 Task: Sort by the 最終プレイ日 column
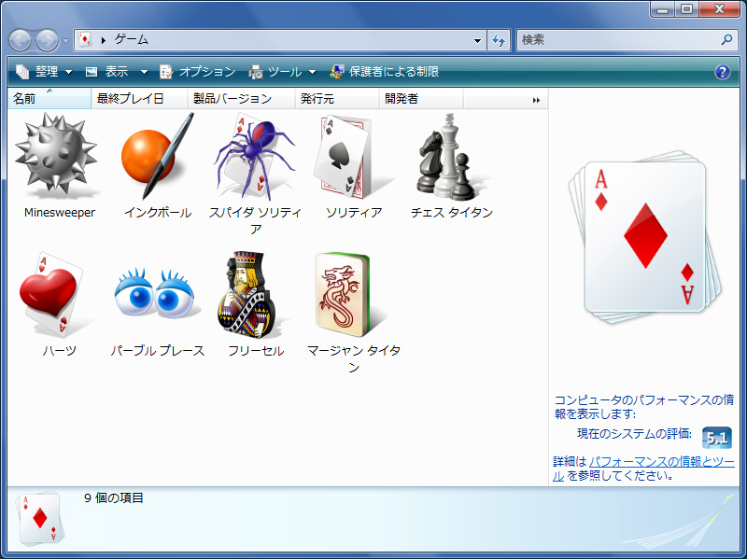click(139, 99)
